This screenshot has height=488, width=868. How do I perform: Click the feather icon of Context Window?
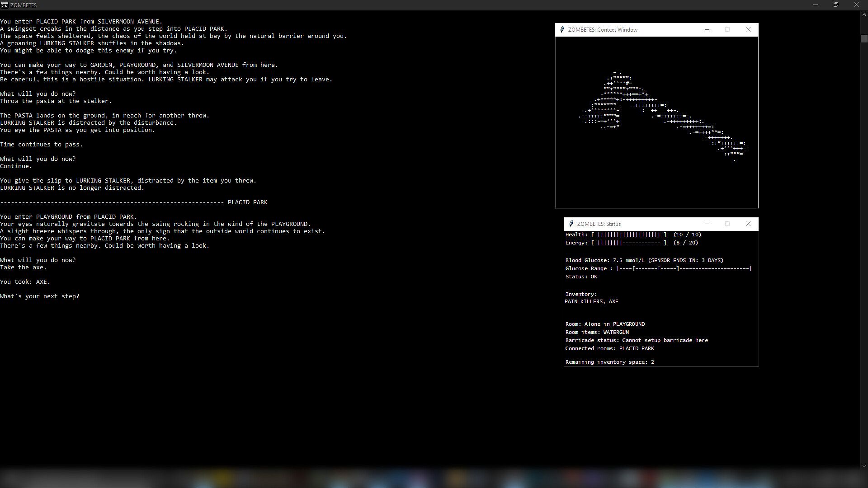pos(562,30)
